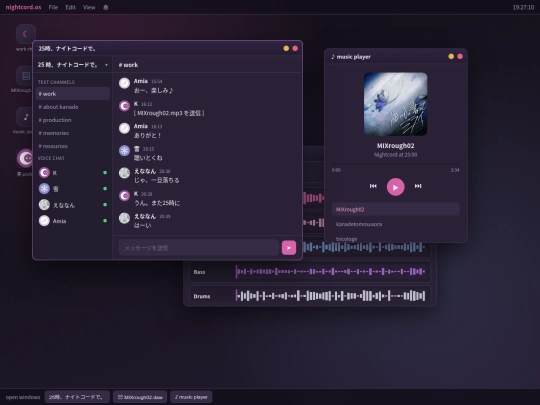Select tricologe in the playlist

[x=395, y=239]
